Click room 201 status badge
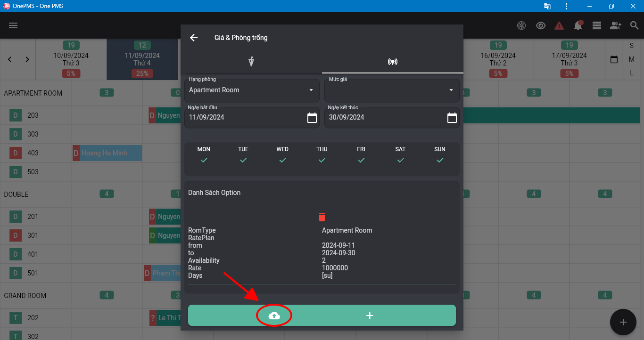 15,217
